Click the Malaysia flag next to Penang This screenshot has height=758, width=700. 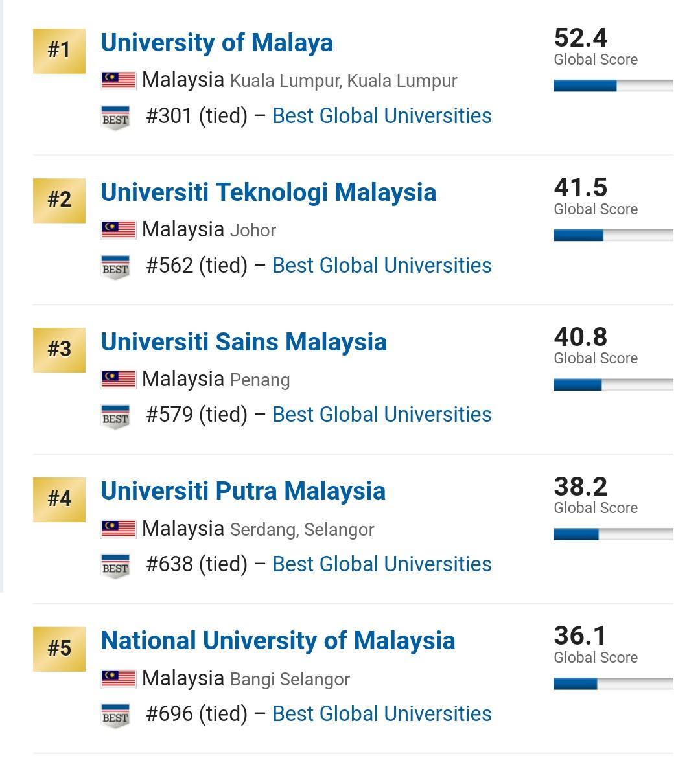(x=119, y=380)
